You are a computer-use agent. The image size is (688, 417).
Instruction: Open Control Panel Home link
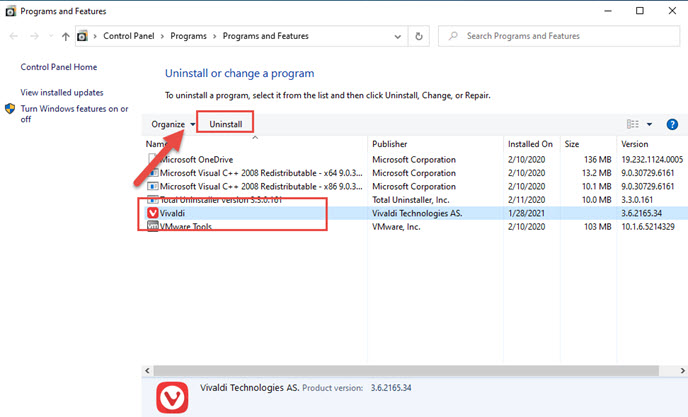pyautogui.click(x=59, y=67)
